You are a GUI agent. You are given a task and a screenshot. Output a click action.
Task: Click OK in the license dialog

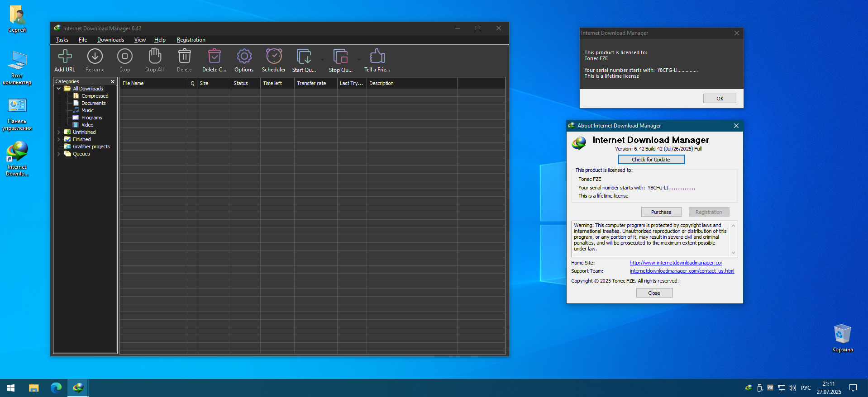coord(720,99)
